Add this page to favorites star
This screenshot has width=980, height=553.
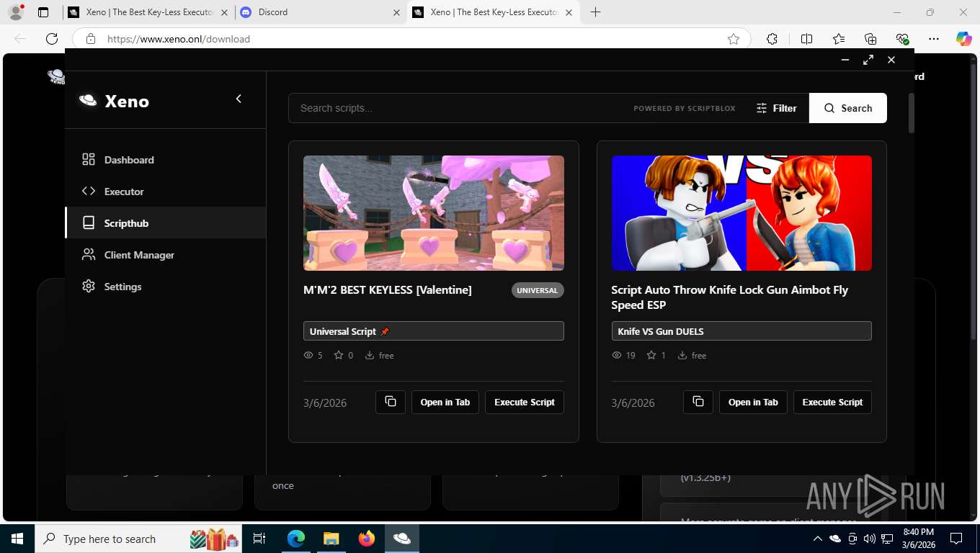pos(734,39)
